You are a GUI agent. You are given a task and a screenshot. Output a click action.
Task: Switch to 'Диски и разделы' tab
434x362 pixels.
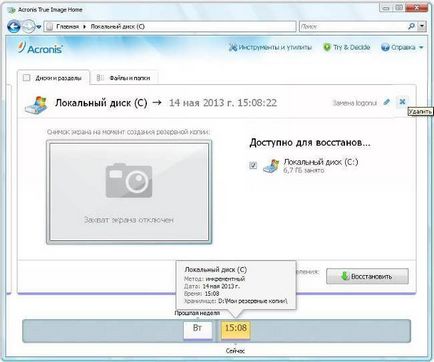click(x=53, y=78)
